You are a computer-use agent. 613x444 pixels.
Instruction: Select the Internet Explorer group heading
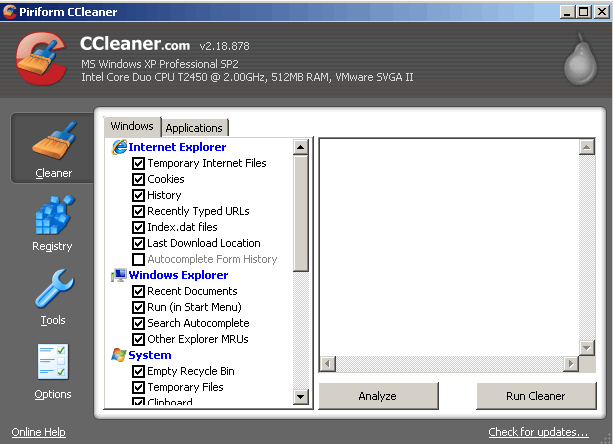pos(177,147)
